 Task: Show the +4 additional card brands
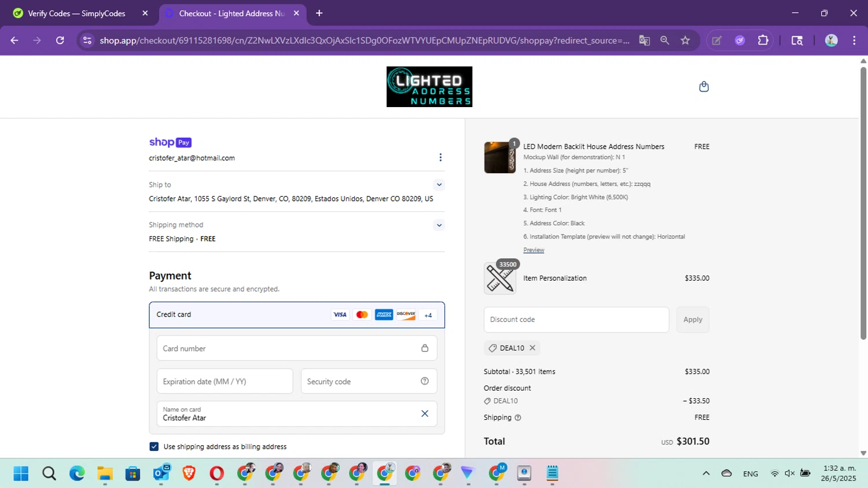tap(428, 315)
